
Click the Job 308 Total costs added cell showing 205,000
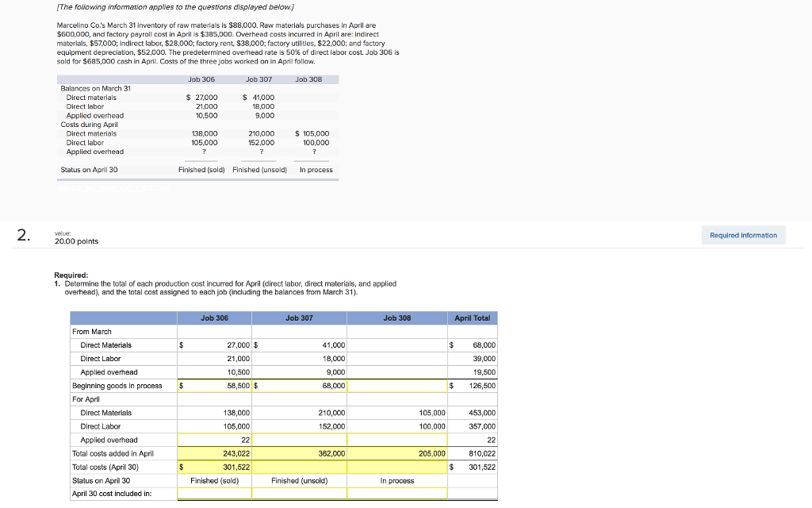point(396,453)
